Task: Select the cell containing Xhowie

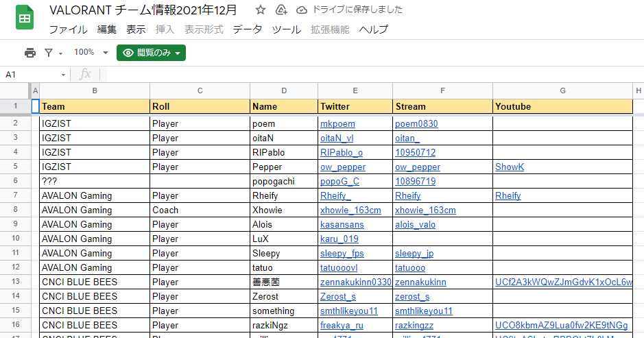Action: [x=284, y=210]
